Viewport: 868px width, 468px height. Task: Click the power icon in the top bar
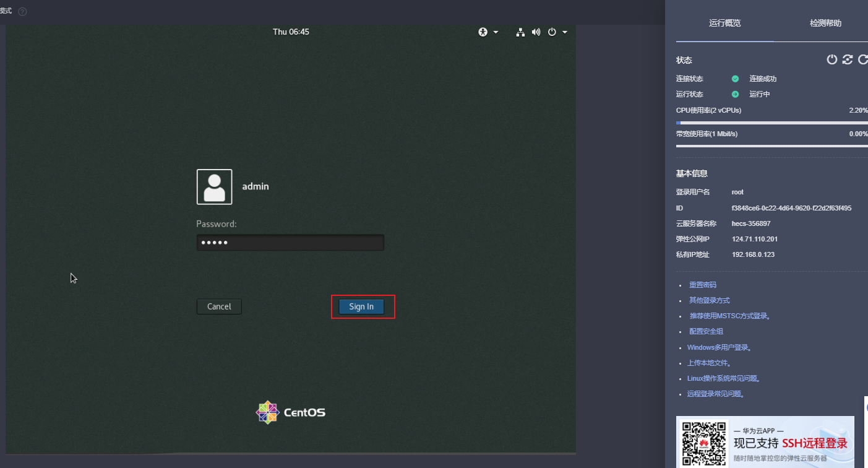[x=551, y=32]
